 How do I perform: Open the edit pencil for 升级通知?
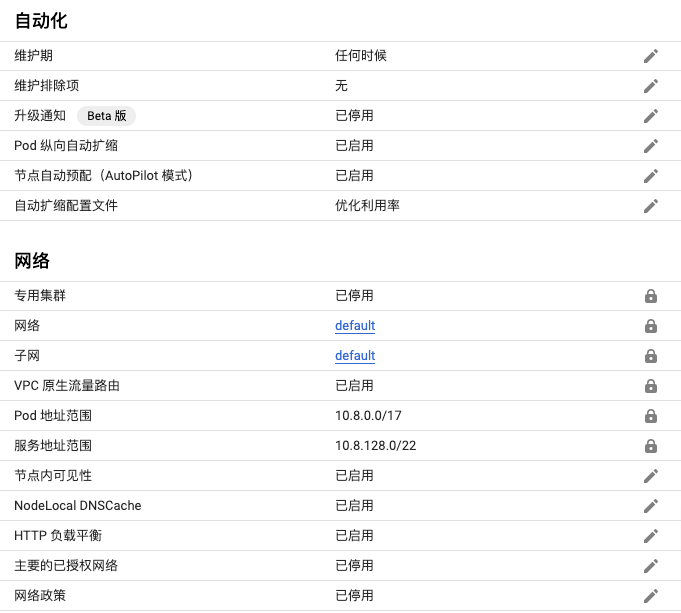[651, 116]
